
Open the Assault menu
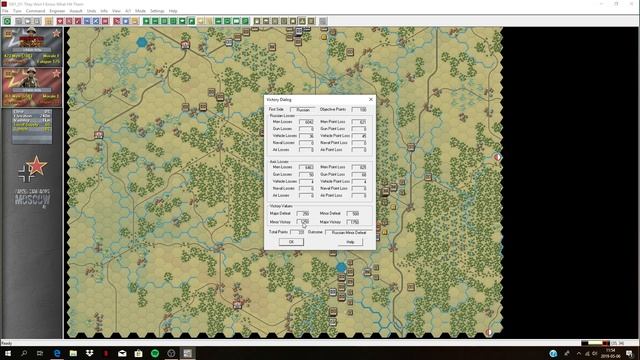tap(76, 11)
